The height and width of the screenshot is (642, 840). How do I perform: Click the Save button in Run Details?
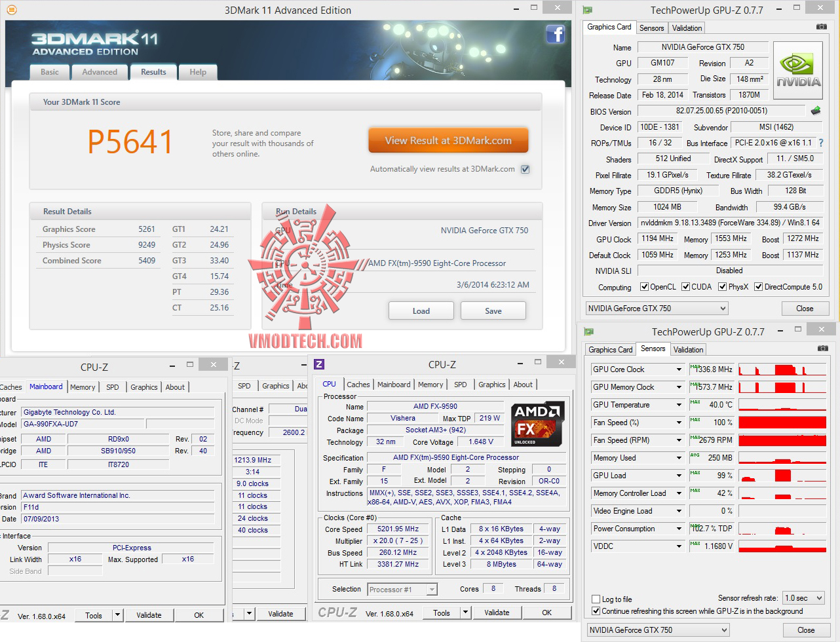click(x=493, y=311)
